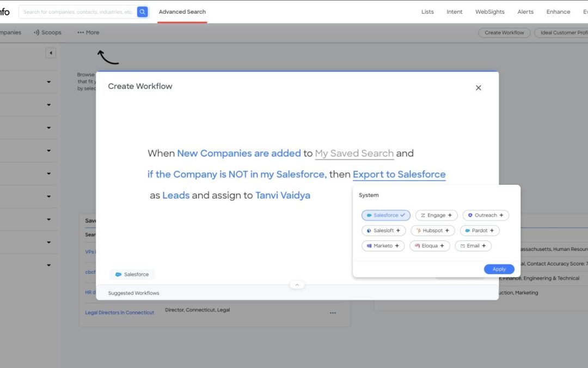Viewport: 588px width, 368px height.
Task: Add Hubspot as a system
Action: 433,231
